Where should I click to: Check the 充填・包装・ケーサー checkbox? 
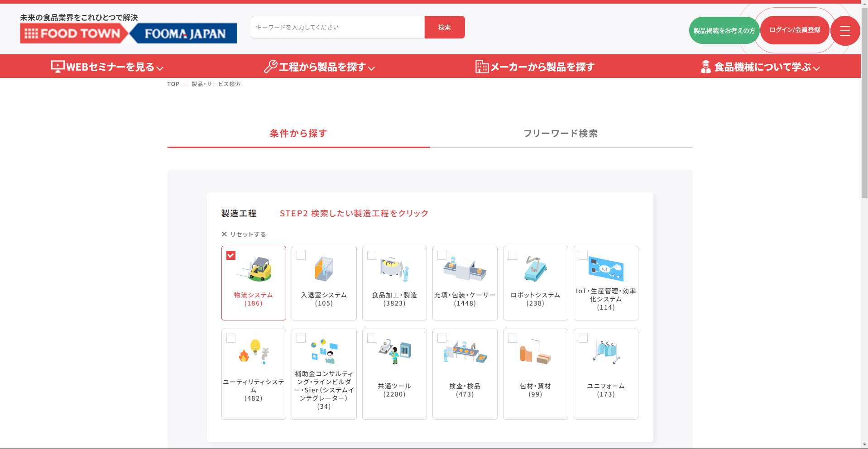tap(442, 255)
